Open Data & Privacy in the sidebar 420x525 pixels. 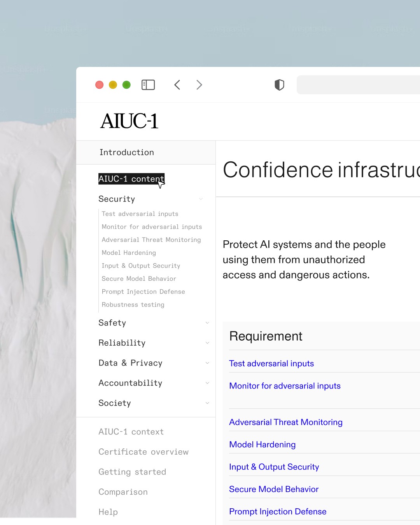click(x=131, y=363)
